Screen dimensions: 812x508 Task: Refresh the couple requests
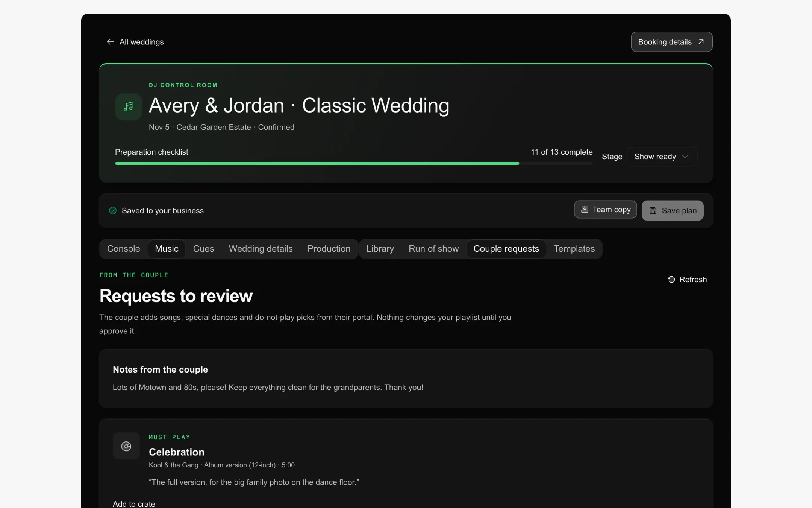pos(687,280)
